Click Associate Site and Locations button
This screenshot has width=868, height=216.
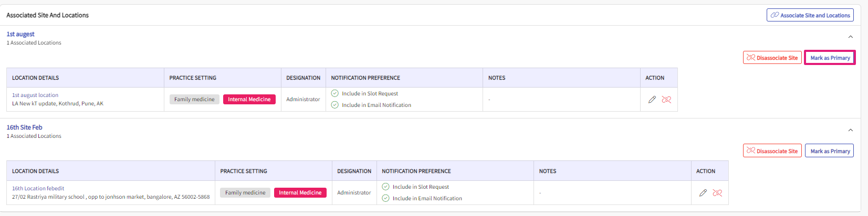[810, 15]
